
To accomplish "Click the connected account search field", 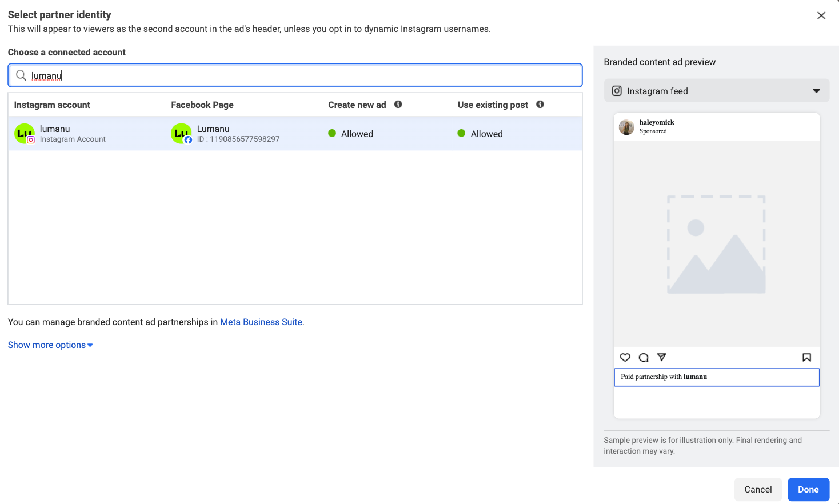I will coord(303,75).
